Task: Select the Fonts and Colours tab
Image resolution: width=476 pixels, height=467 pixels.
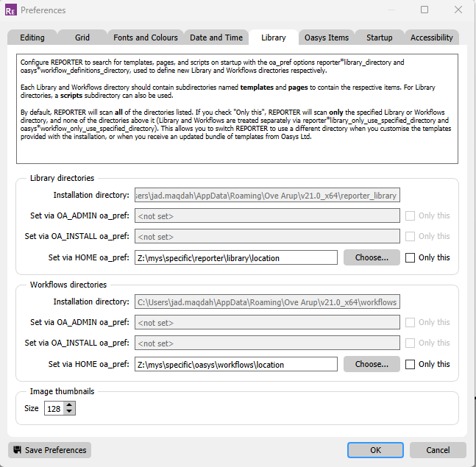Action: [146, 38]
